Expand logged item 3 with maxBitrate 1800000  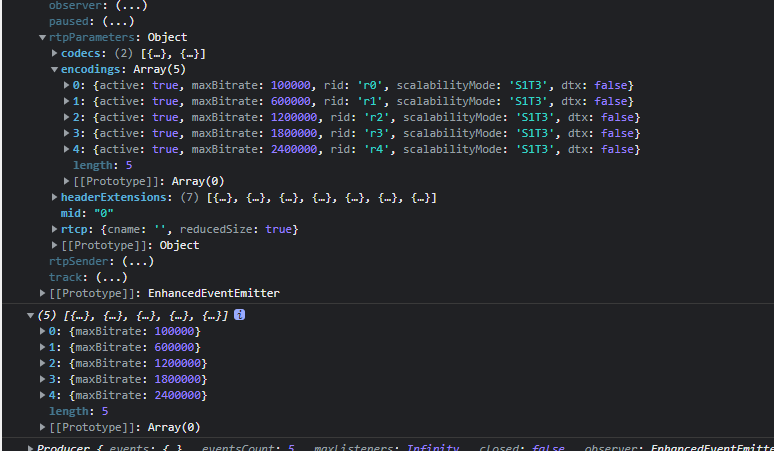[42, 379]
